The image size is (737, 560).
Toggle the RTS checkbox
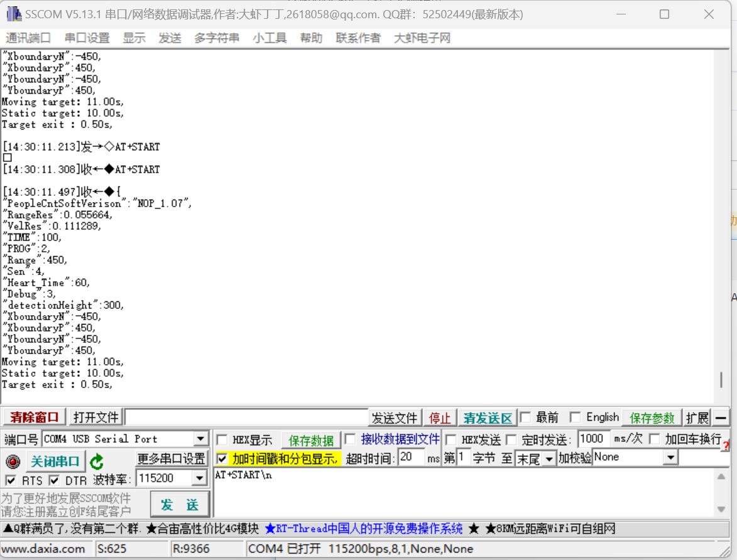(10, 480)
